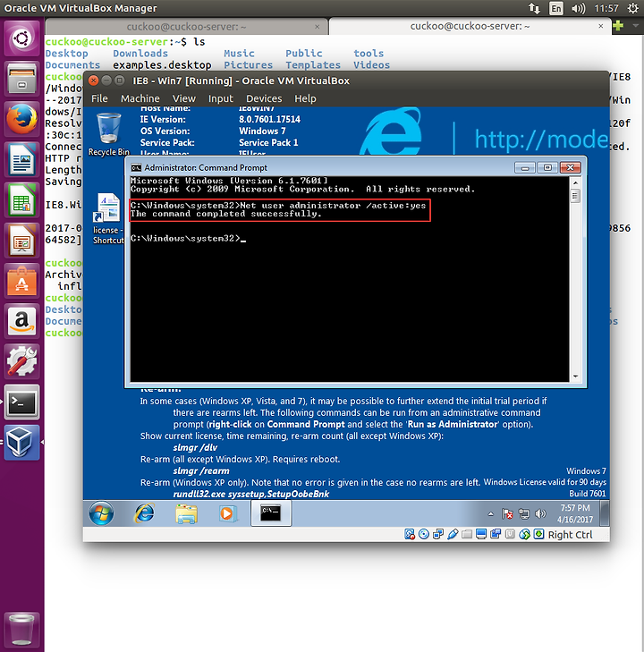The height and width of the screenshot is (652, 644).
Task: Close the second terminal tab
Action: [x=601, y=26]
